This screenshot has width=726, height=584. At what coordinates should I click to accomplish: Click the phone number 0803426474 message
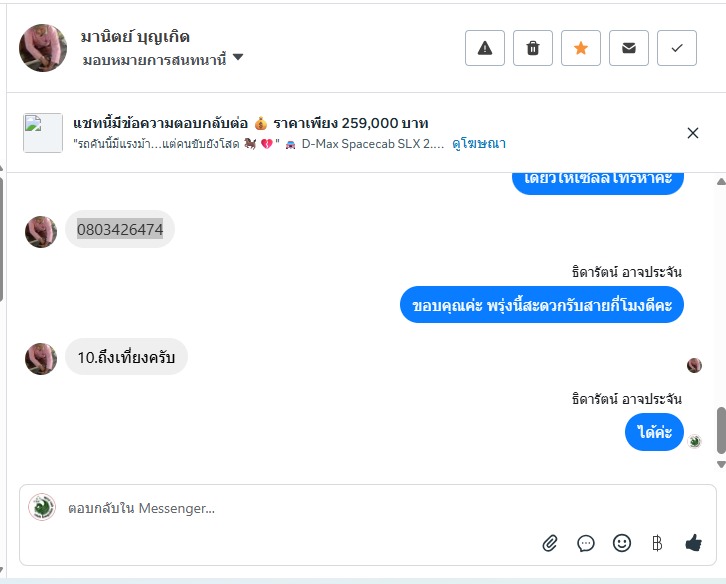[x=120, y=229]
